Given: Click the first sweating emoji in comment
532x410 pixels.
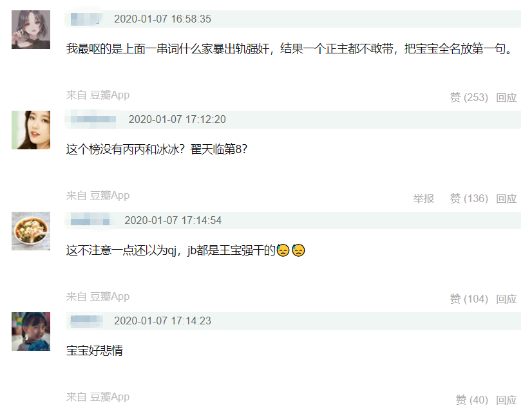Looking at the screenshot, I should 283,250.
